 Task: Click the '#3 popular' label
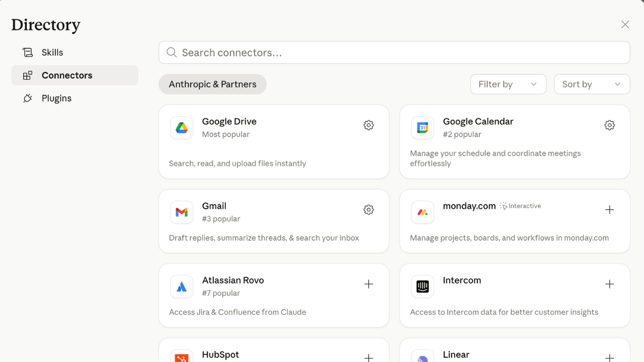click(x=221, y=219)
